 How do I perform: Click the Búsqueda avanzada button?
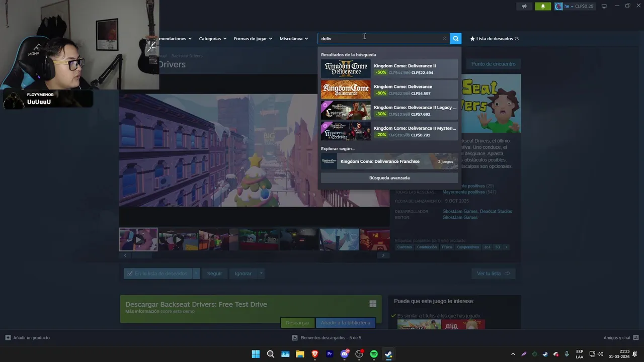[389, 177]
